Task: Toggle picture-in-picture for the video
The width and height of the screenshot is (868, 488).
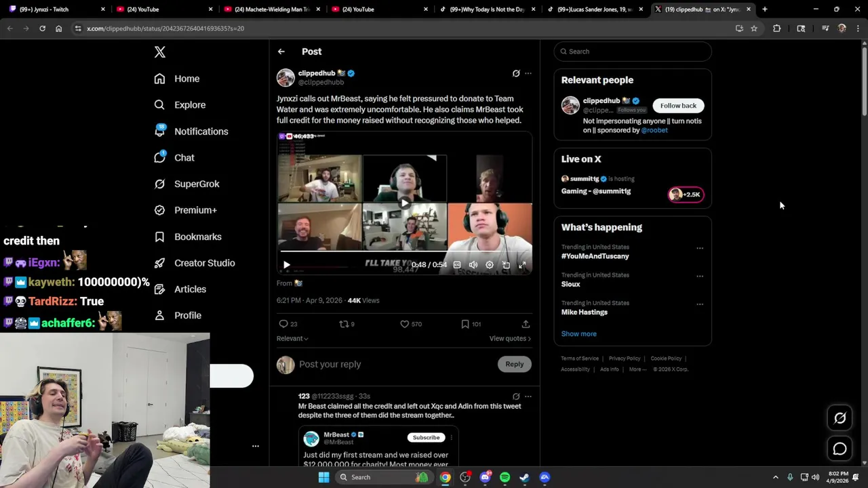Action: (506, 265)
